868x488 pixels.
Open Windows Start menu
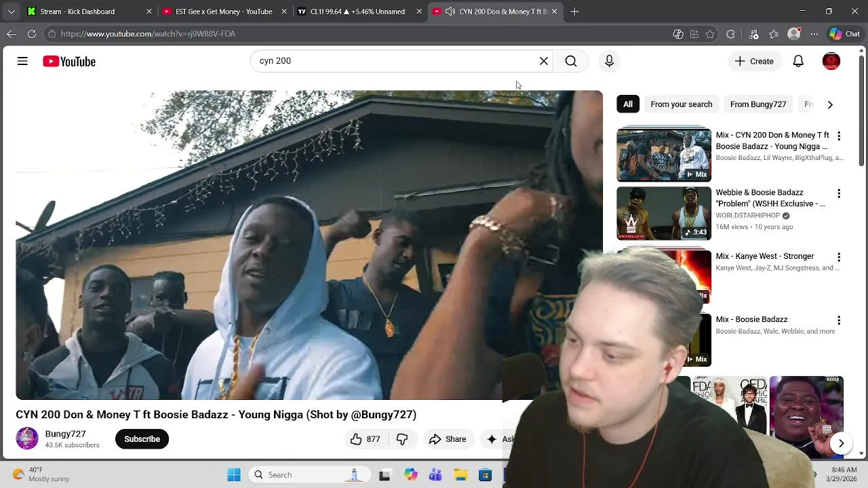pos(234,475)
